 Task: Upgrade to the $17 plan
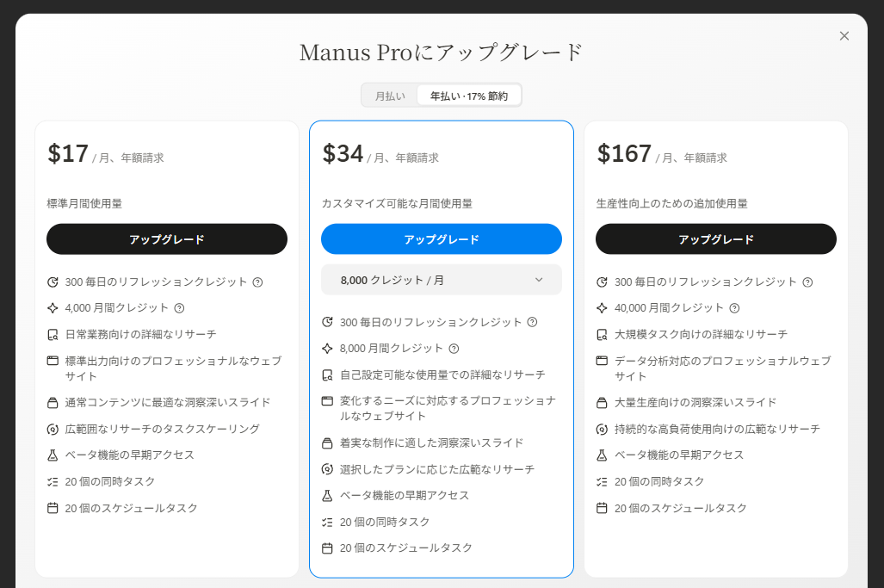(167, 239)
